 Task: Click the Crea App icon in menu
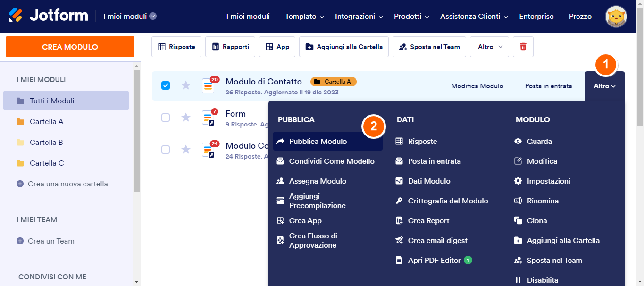click(280, 220)
